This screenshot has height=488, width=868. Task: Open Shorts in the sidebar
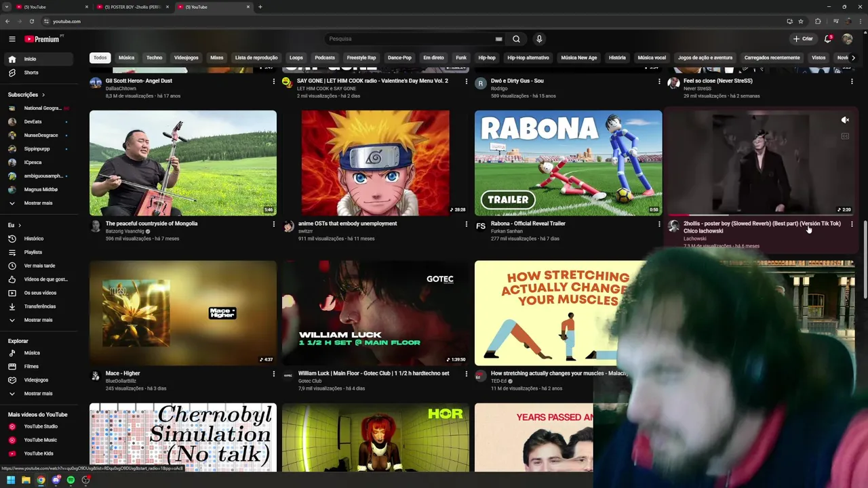pos(39,73)
